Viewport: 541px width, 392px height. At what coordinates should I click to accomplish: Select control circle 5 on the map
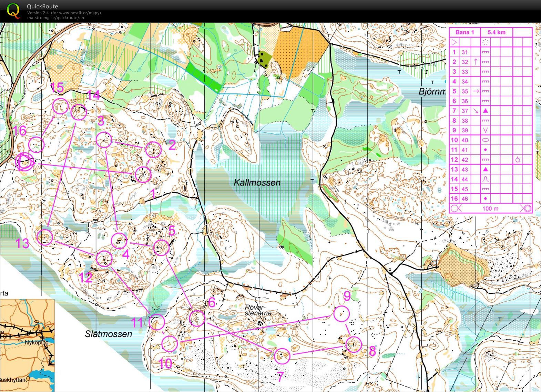point(161,248)
